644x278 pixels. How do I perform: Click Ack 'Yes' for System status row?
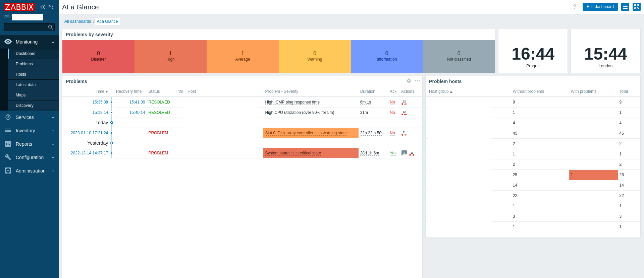[x=393, y=153]
